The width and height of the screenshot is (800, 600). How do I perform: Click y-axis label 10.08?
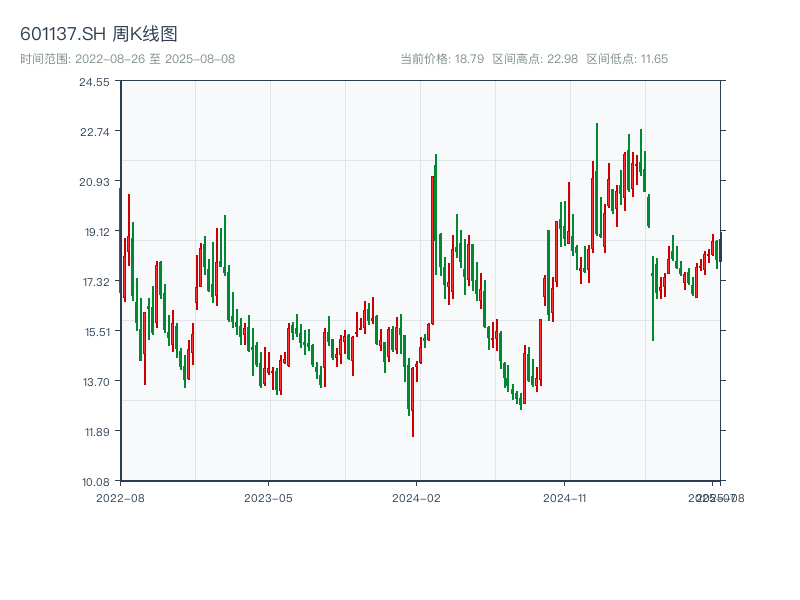tap(95, 482)
